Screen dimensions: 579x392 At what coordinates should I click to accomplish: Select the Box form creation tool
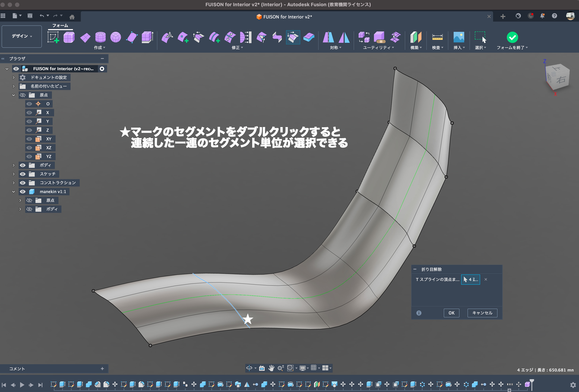coord(69,37)
